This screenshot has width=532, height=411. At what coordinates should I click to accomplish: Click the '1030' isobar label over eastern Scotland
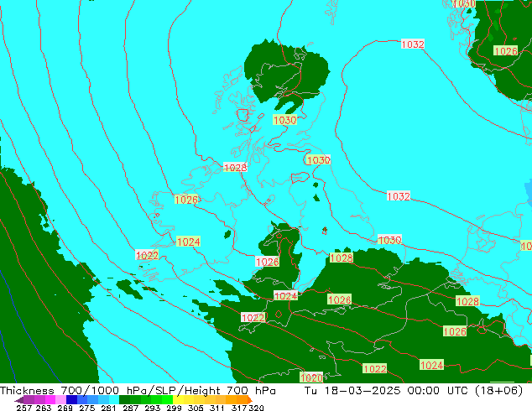click(x=284, y=120)
